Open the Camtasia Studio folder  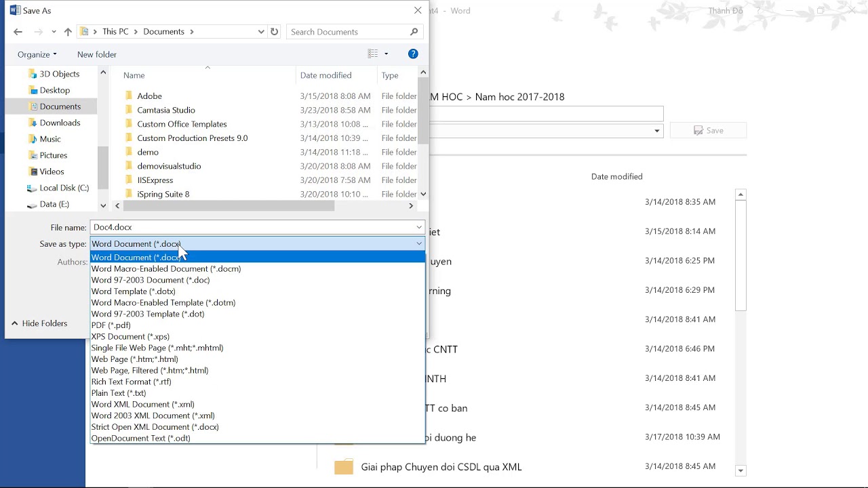tap(166, 110)
